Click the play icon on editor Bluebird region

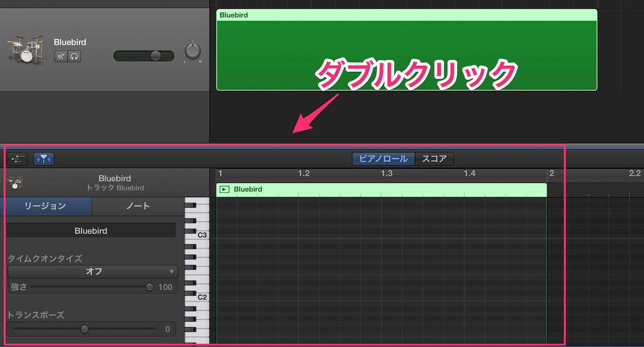coord(225,189)
